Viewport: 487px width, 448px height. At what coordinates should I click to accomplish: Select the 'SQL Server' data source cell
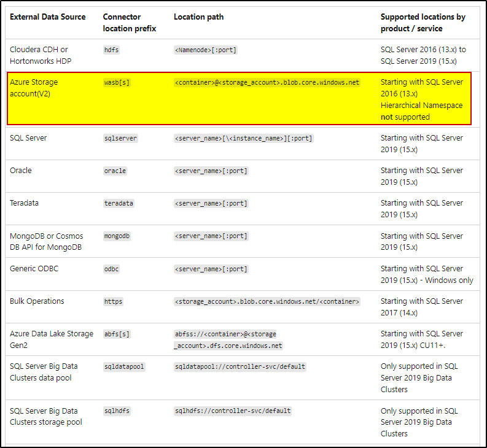pos(28,138)
